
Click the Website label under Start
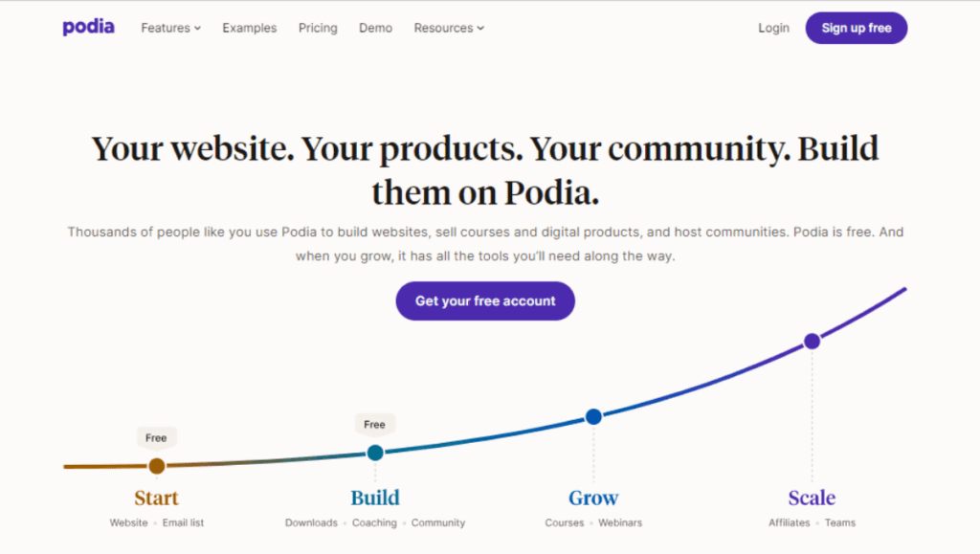coord(128,522)
